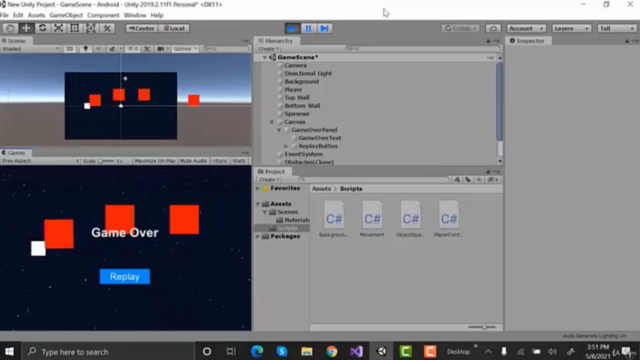This screenshot has height=360, width=640.
Task: Open Layers dropdown
Action: tap(571, 29)
